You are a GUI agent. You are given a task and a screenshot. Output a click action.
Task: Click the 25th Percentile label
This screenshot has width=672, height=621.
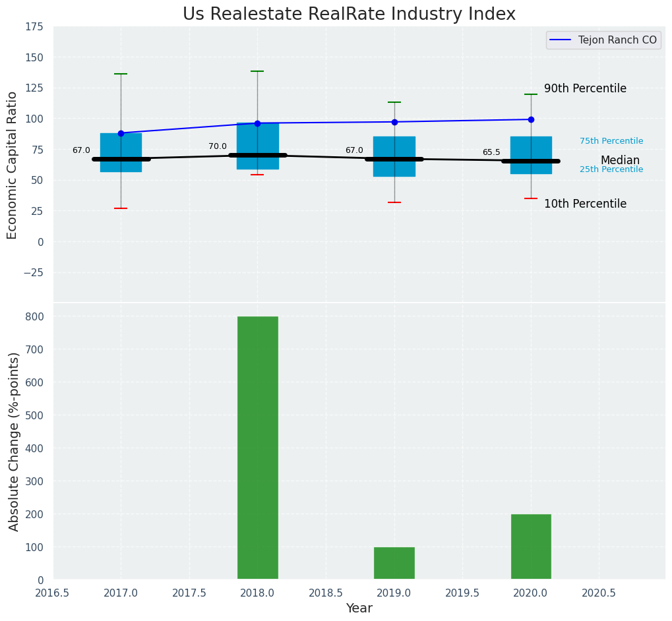pos(611,169)
